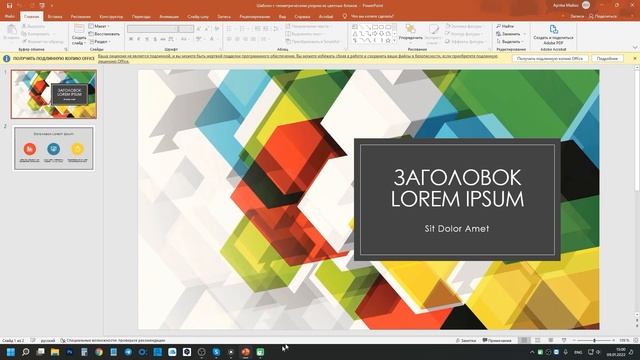640x360 pixels.
Task: Click the Reset (Восстановить) slide button
Action: coord(104,34)
